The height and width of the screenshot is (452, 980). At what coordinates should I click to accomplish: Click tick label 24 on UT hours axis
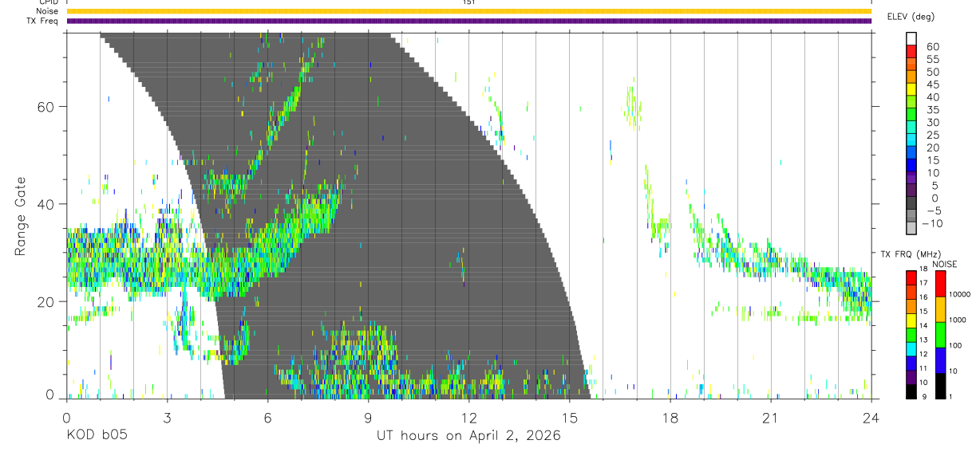pos(871,418)
